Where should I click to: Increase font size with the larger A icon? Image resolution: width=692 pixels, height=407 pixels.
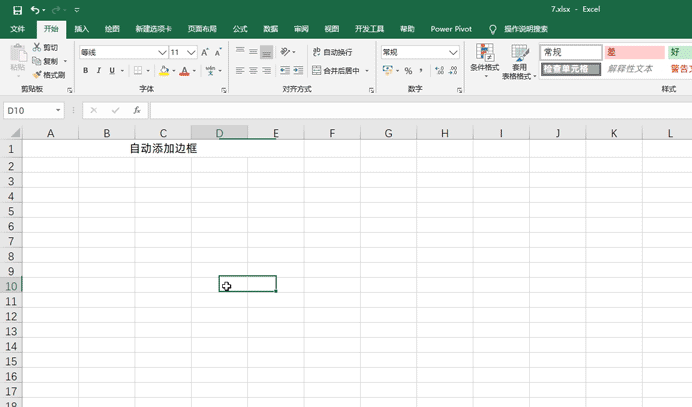(x=205, y=52)
